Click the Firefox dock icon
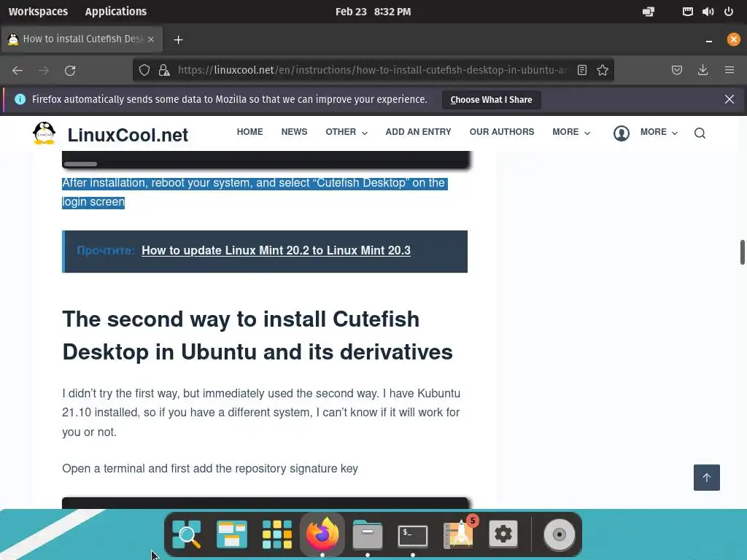Image resolution: width=747 pixels, height=560 pixels. click(322, 533)
